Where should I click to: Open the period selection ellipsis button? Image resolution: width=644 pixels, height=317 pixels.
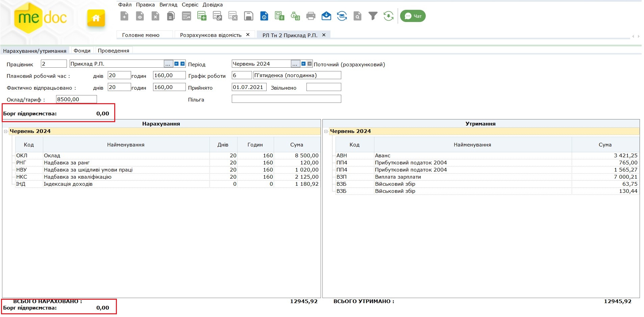click(x=295, y=64)
